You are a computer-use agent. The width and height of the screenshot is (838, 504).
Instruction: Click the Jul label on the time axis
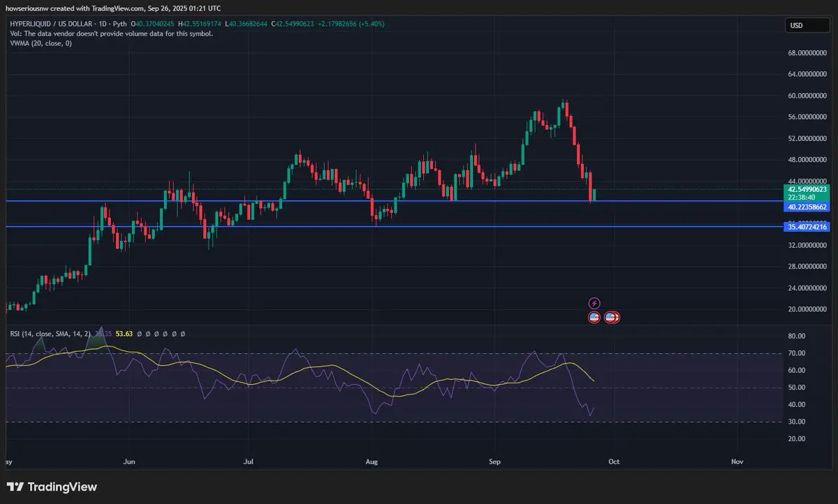tap(250, 461)
